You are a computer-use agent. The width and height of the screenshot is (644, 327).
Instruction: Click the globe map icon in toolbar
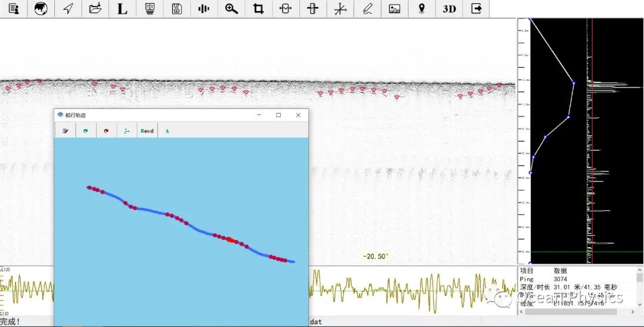(41, 9)
